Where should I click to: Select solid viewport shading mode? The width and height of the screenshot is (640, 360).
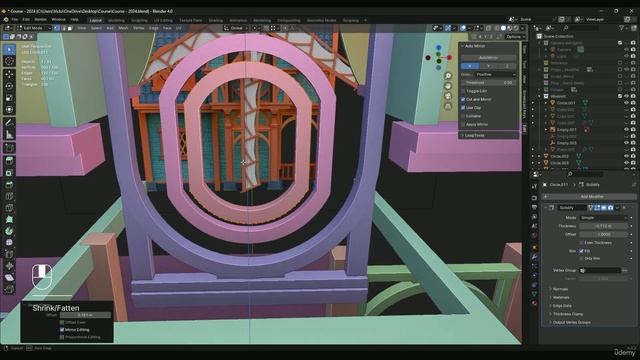pyautogui.click(x=503, y=28)
